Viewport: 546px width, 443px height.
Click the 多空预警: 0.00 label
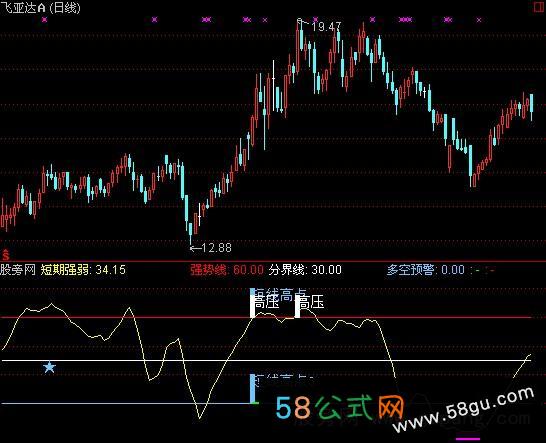coord(426,270)
